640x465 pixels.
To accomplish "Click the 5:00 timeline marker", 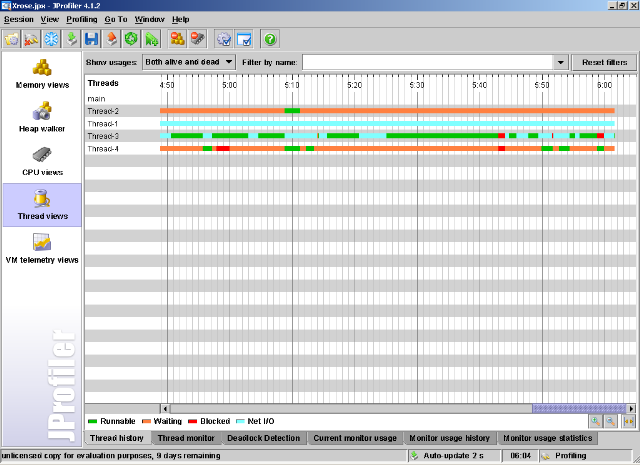I will (x=229, y=85).
